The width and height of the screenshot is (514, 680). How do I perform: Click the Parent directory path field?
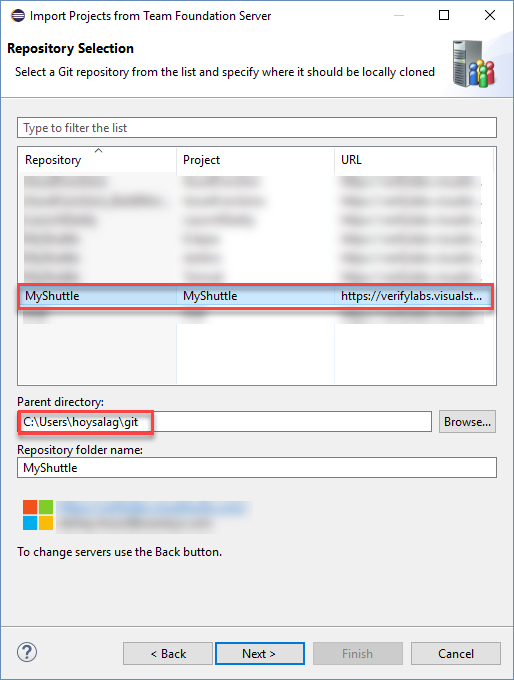click(225, 422)
